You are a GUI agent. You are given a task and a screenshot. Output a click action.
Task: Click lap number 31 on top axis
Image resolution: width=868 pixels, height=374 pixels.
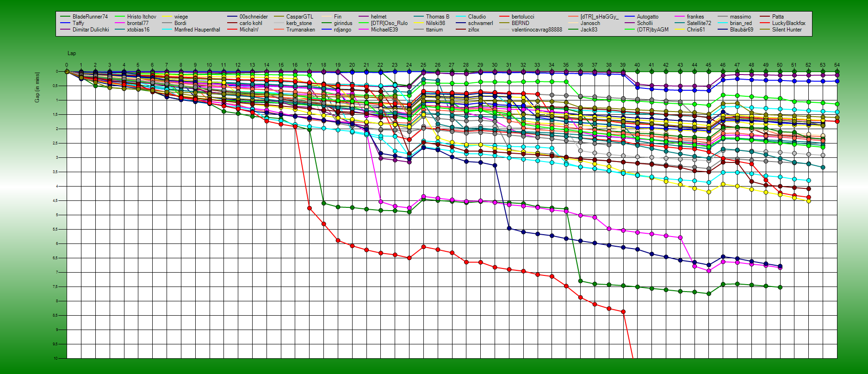point(509,65)
